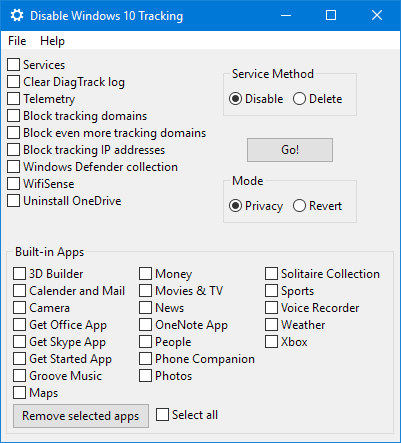The height and width of the screenshot is (443, 401).
Task: Select the Money app checkbox
Action: pyautogui.click(x=145, y=274)
